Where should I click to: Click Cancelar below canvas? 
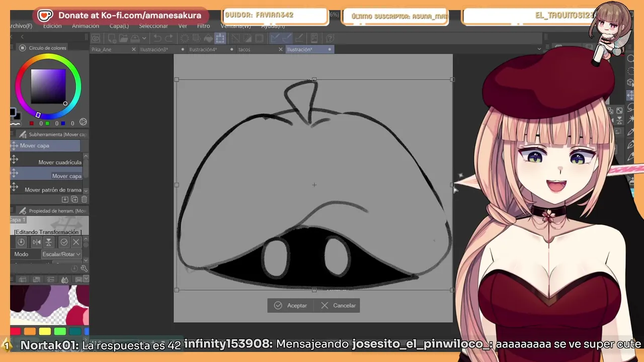point(339,305)
